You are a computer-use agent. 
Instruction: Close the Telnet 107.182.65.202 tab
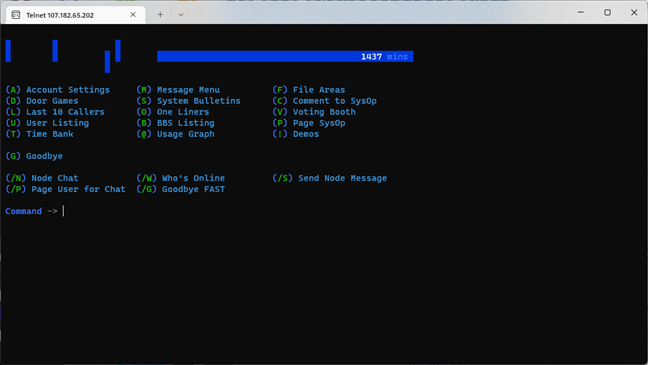pyautogui.click(x=133, y=14)
